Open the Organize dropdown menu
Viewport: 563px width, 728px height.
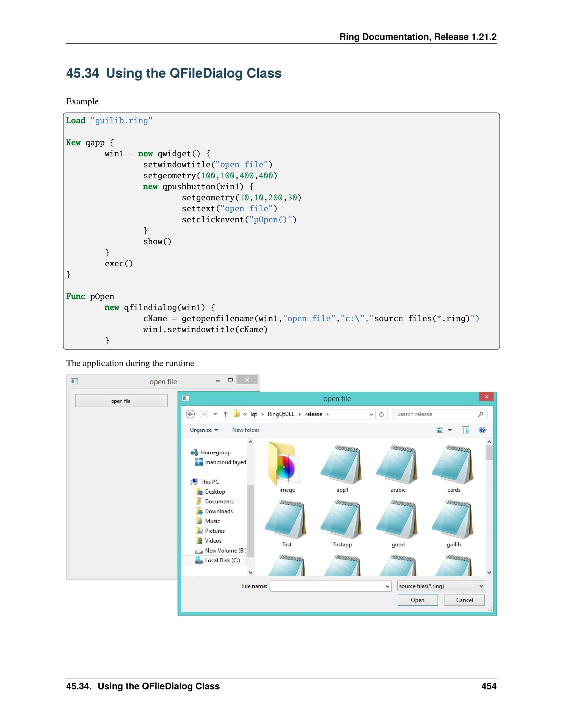203,430
